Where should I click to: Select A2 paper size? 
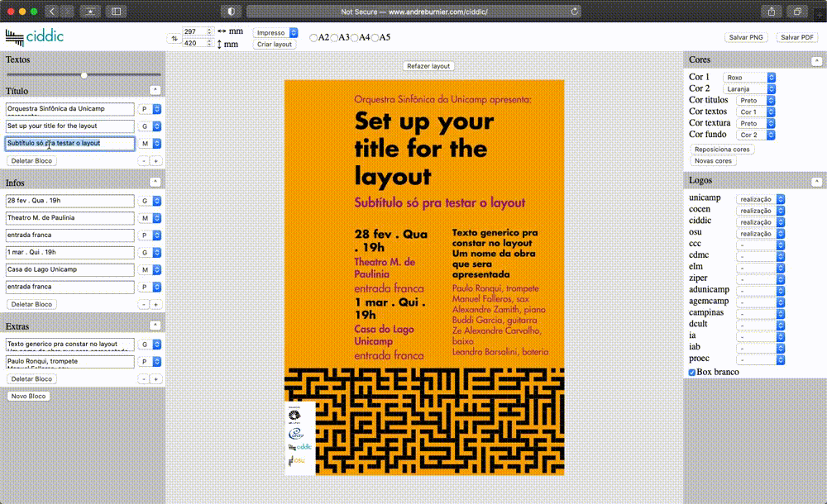pos(313,38)
